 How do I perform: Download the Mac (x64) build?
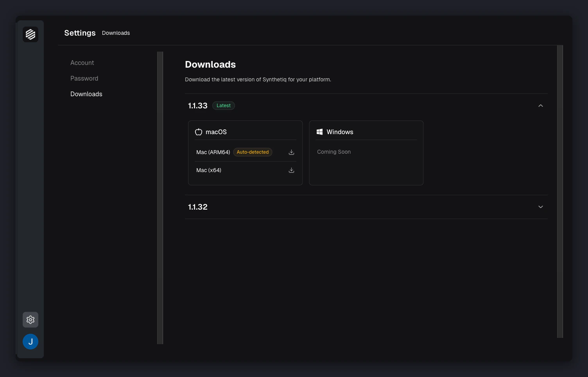tap(291, 170)
